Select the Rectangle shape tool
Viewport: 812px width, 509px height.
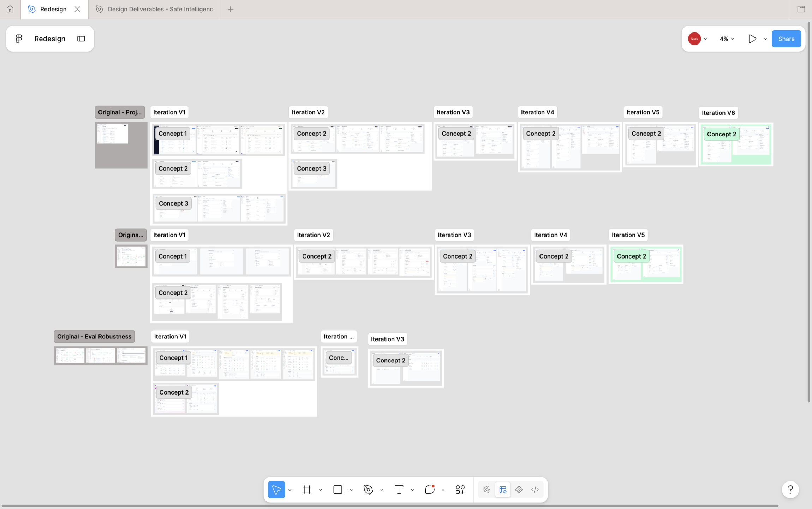click(338, 490)
